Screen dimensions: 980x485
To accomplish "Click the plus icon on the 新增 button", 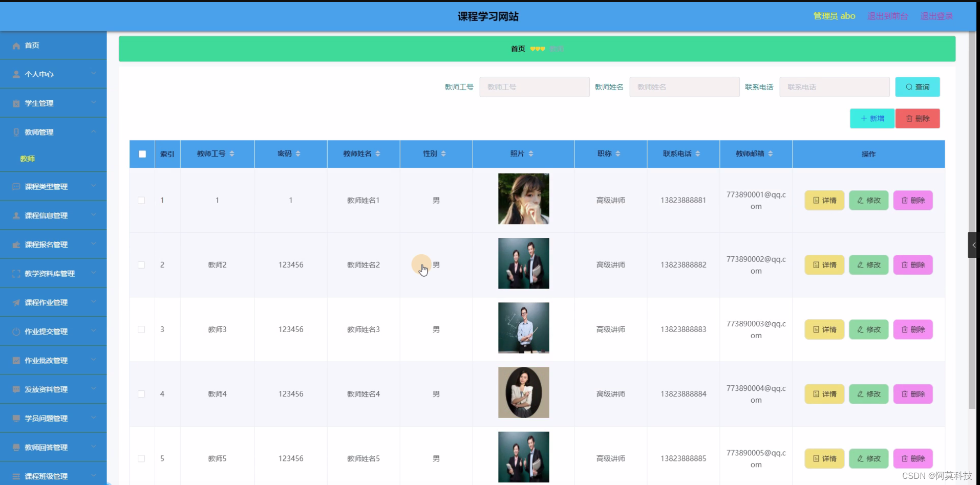I will 864,118.
